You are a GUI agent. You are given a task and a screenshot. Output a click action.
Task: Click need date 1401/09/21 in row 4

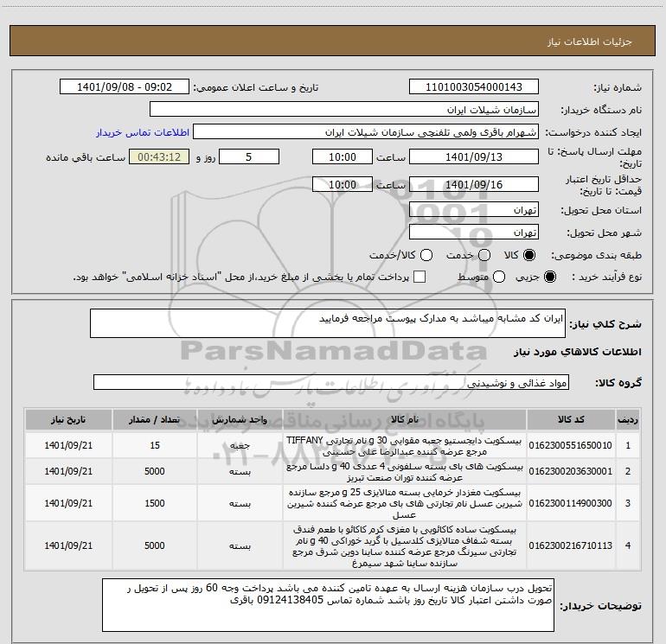tap(68, 545)
